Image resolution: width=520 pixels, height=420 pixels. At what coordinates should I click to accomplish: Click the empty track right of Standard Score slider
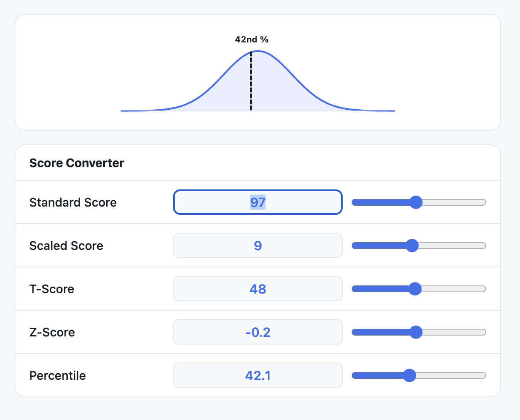(454, 202)
